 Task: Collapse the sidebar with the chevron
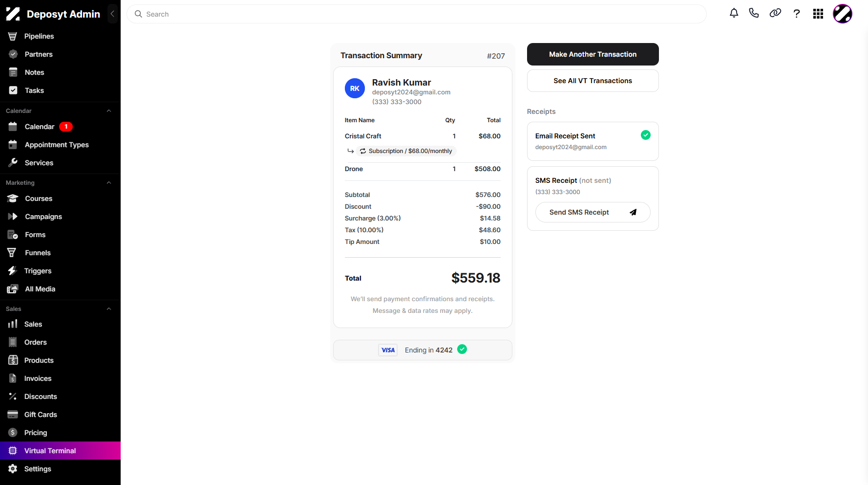(x=112, y=14)
